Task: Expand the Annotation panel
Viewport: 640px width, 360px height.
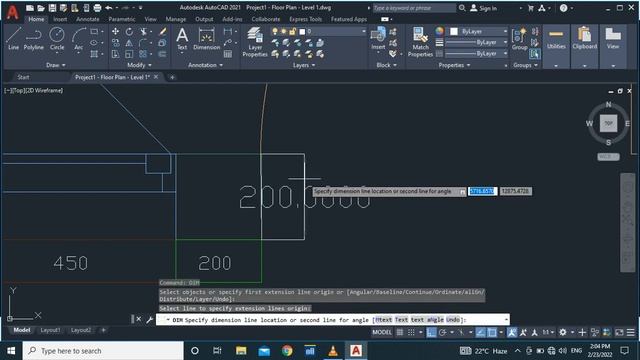Action: [205, 65]
